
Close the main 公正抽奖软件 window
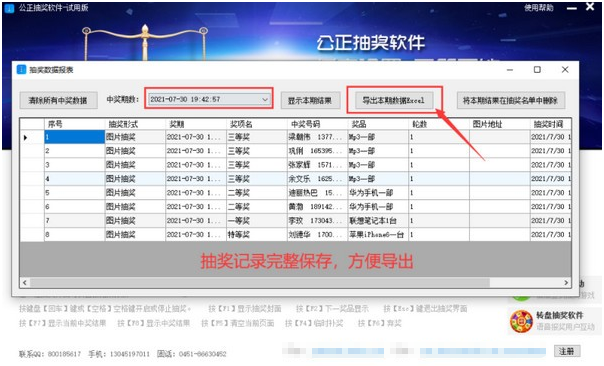pos(590,7)
